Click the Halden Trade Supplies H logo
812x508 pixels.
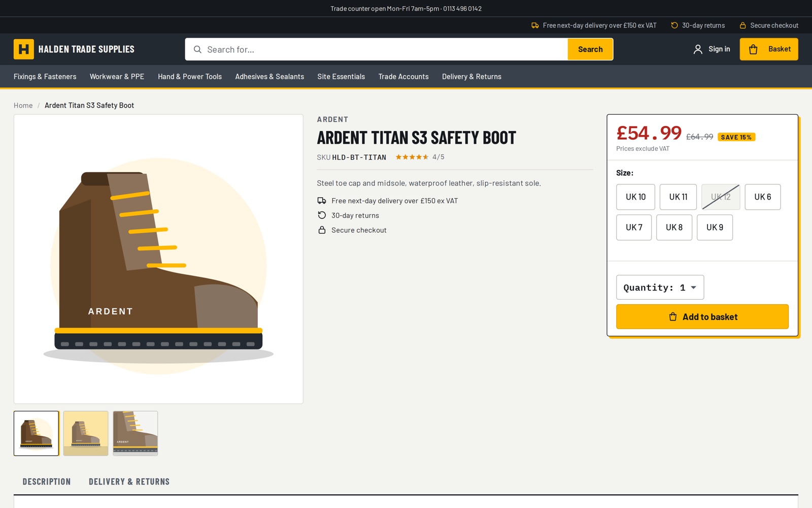click(x=23, y=49)
